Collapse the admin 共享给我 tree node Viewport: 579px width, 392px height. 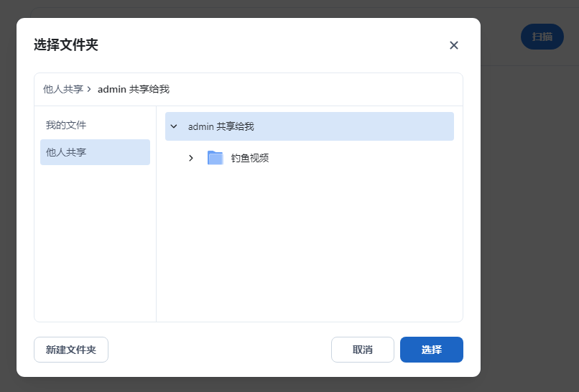tap(174, 126)
